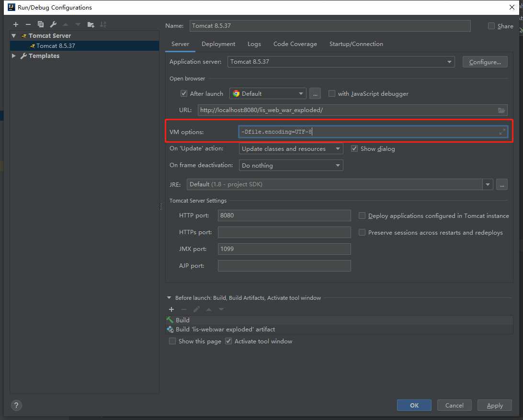Add before-launch task plus icon
523x420 pixels.
point(171,309)
